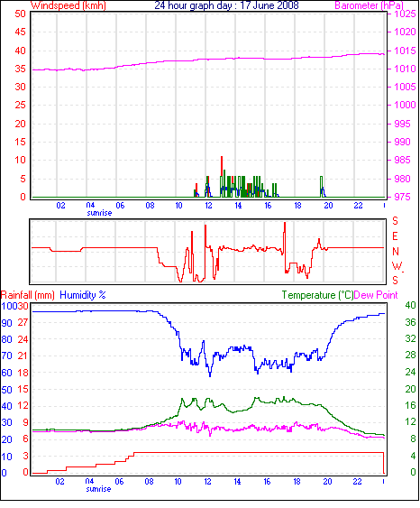Click the Dew Point legend label
Viewport: 420px width, 508px height.
point(376,295)
